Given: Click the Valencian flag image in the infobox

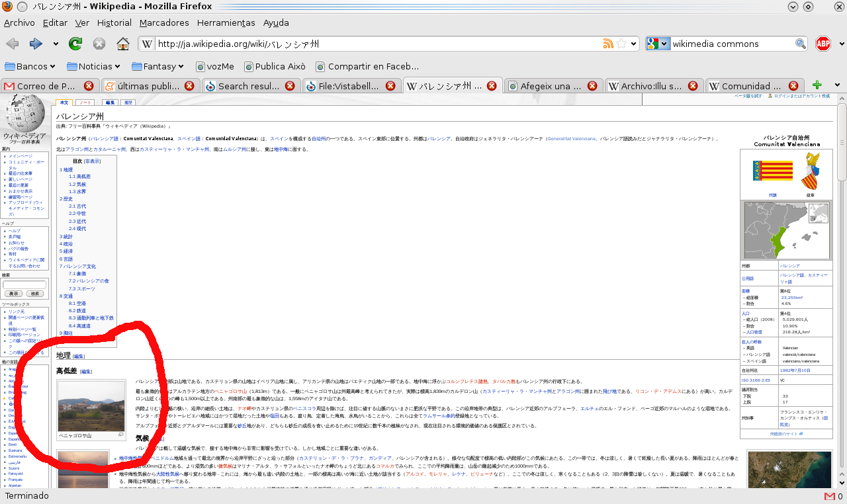Looking at the screenshot, I should [x=772, y=171].
